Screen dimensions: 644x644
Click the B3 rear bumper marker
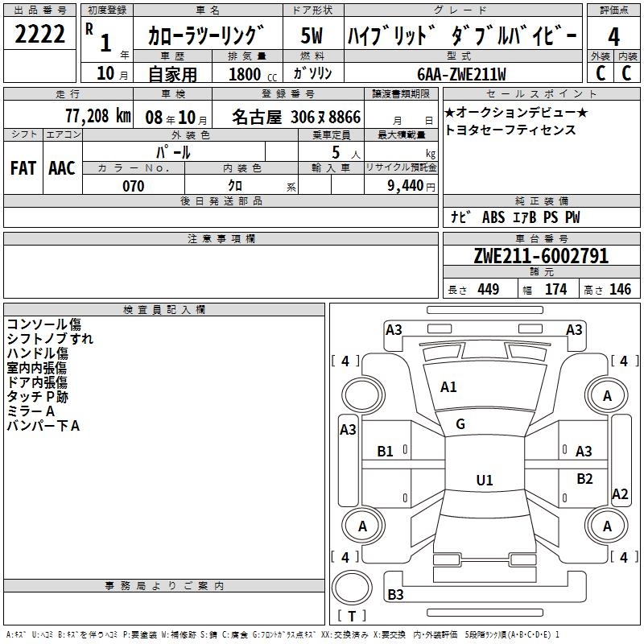coord(395,594)
